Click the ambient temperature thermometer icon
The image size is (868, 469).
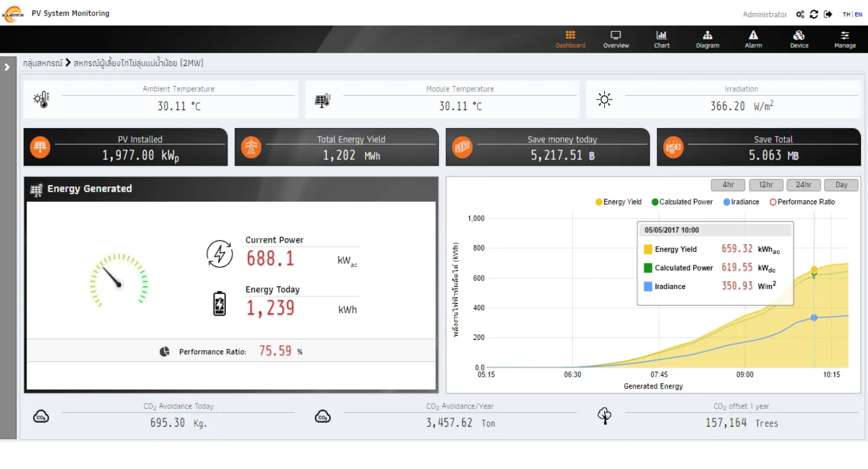pyautogui.click(x=42, y=100)
